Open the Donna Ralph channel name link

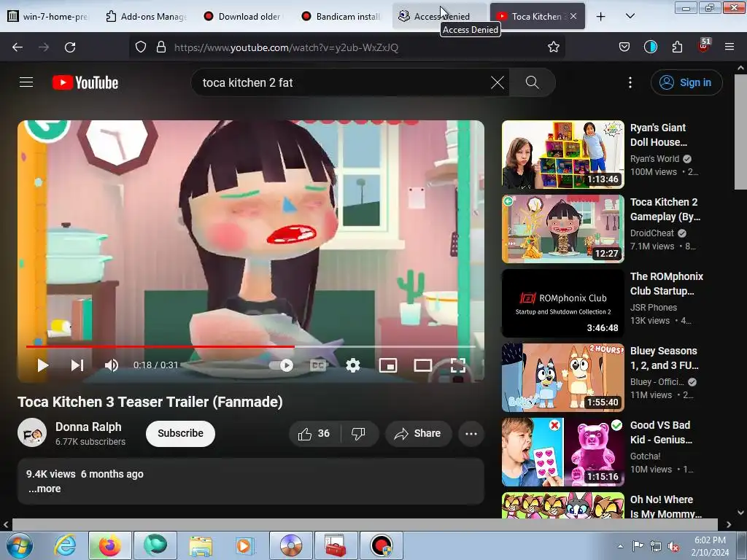click(x=88, y=427)
